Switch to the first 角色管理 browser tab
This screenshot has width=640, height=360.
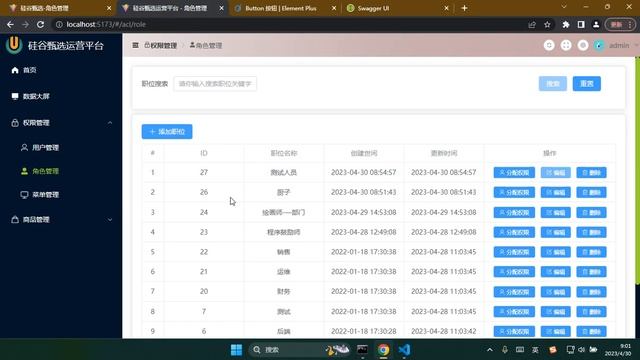[x=60, y=8]
